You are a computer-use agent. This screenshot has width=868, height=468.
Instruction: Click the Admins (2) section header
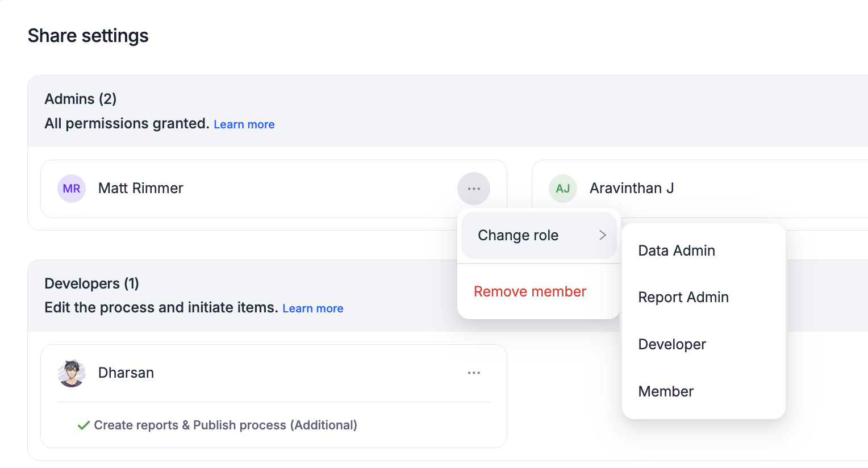tap(81, 99)
